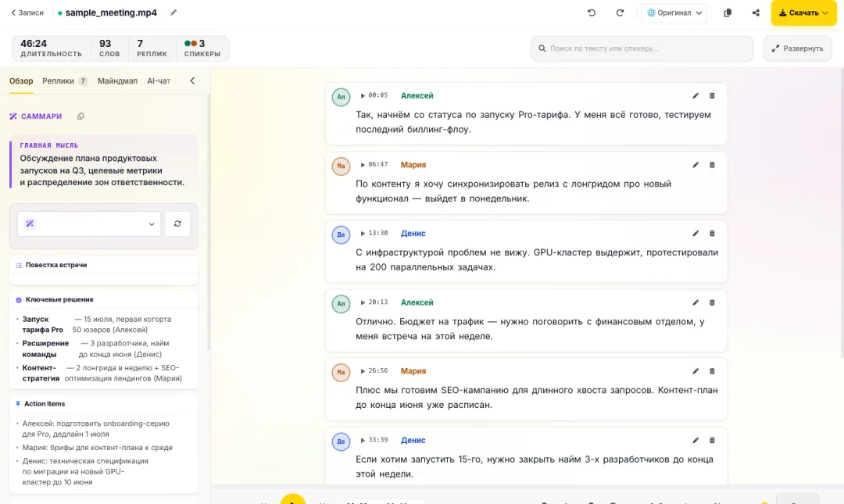Click the Развернуть expand button
This screenshot has height=504, width=844.
[797, 48]
